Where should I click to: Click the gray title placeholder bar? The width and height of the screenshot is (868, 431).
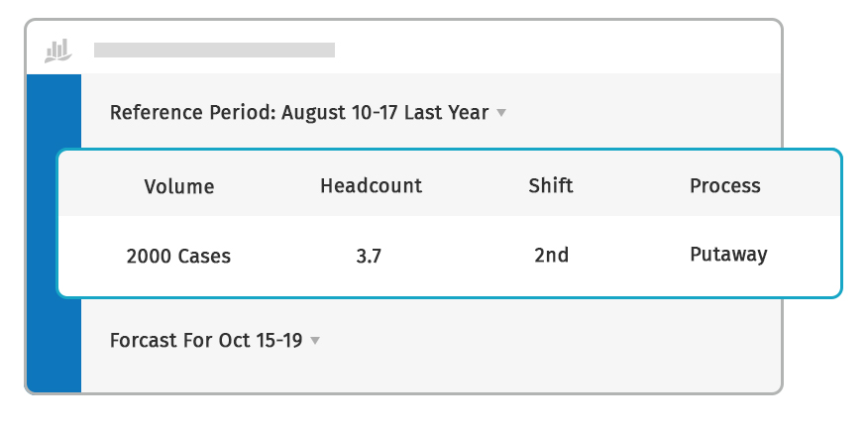[x=214, y=50]
